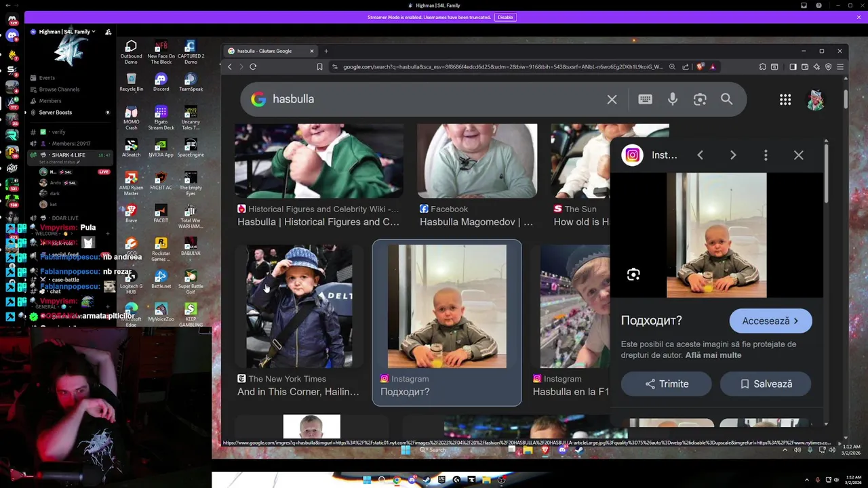
Task: Open the Brave hamburger main menu
Action: 840,66
